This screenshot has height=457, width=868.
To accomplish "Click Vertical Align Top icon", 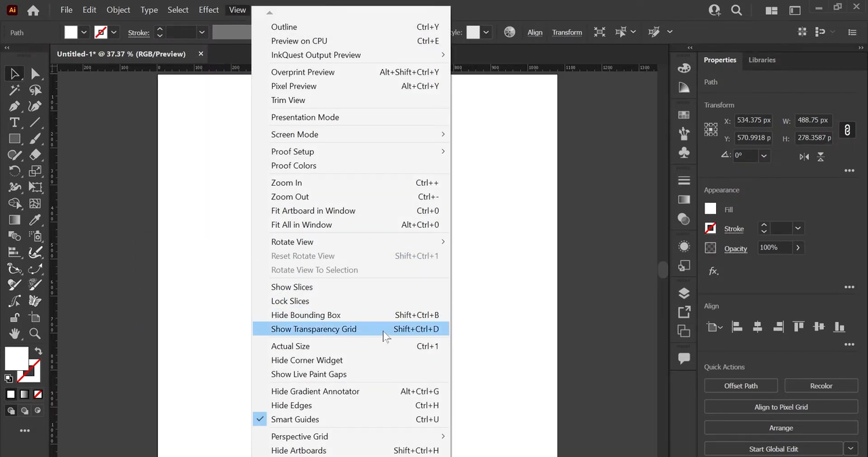I will 798,327.
